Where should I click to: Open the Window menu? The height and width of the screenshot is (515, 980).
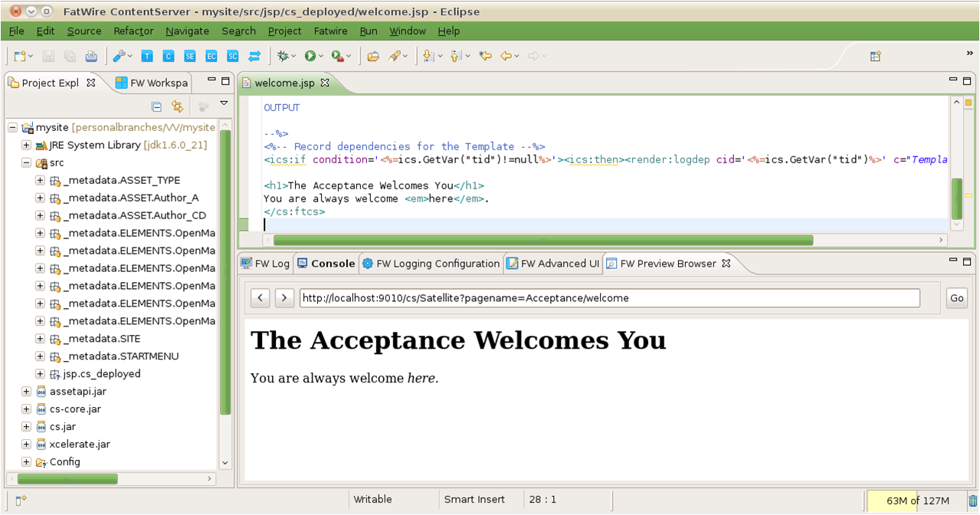408,31
